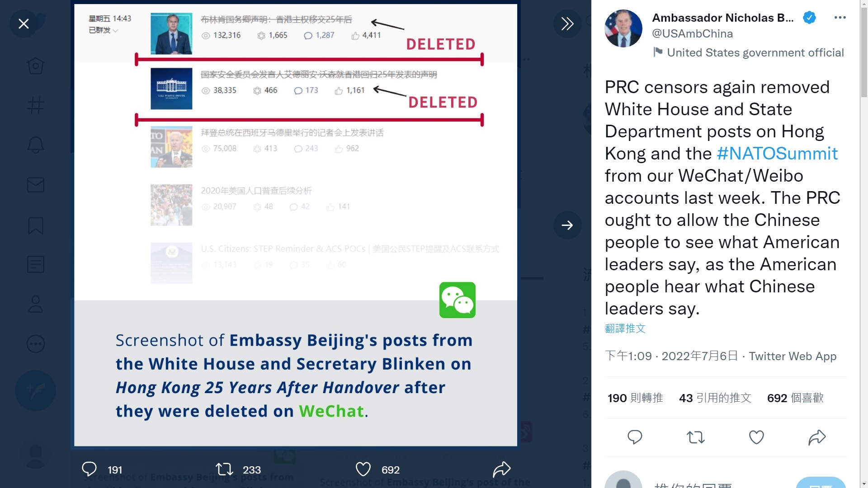Image resolution: width=868 pixels, height=488 pixels.
Task: View 43 引用的推文 quote tweets
Action: 715,398
